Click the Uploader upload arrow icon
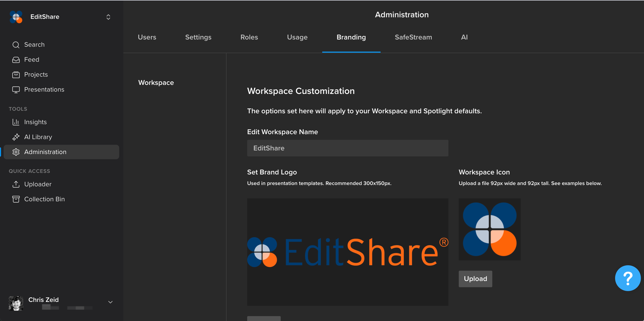This screenshot has height=321, width=644. point(16,184)
